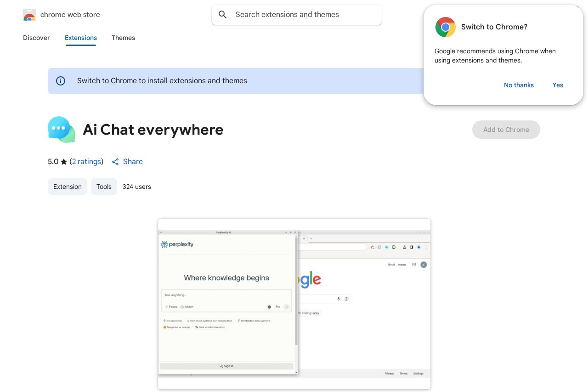Choose Yes in Switch to Chrome prompt
Viewport: 588px width, 392px height.
click(x=558, y=85)
